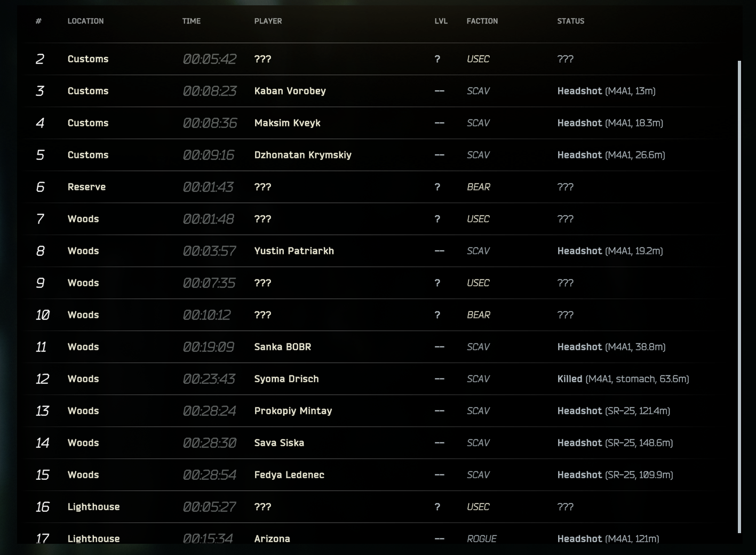The width and height of the screenshot is (756, 555).
Task: Click status Headshot (SR-25, 121.4m)
Action: point(614,411)
